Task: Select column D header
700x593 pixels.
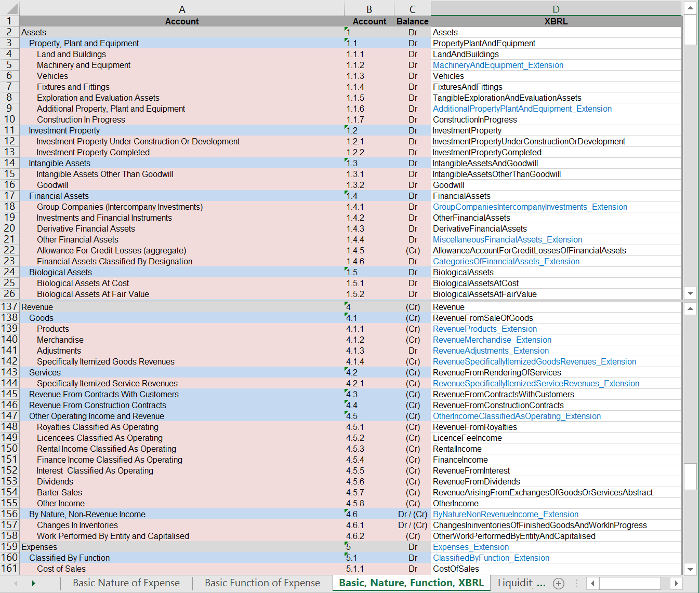Action: (x=556, y=9)
